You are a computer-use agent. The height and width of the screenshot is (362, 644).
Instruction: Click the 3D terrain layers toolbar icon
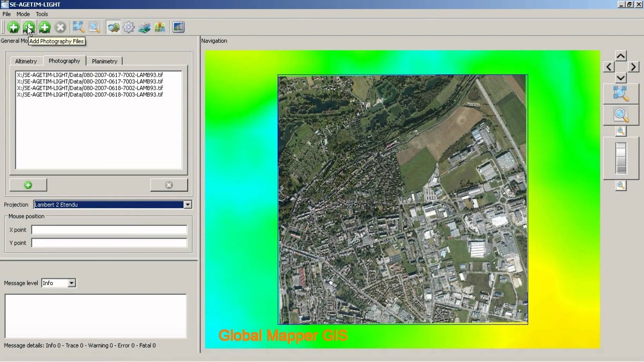(x=144, y=27)
